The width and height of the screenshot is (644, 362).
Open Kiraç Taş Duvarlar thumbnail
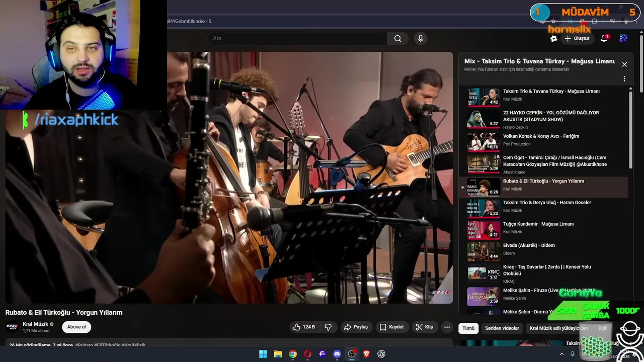pyautogui.click(x=484, y=273)
